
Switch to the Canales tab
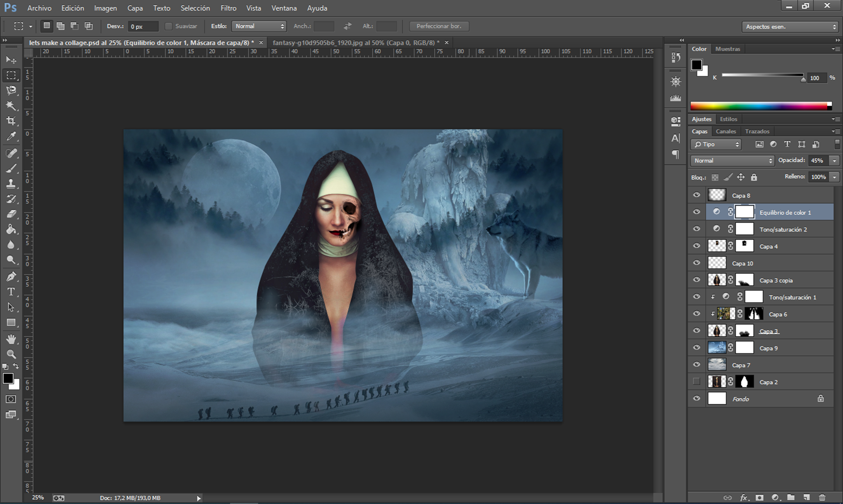(x=725, y=131)
